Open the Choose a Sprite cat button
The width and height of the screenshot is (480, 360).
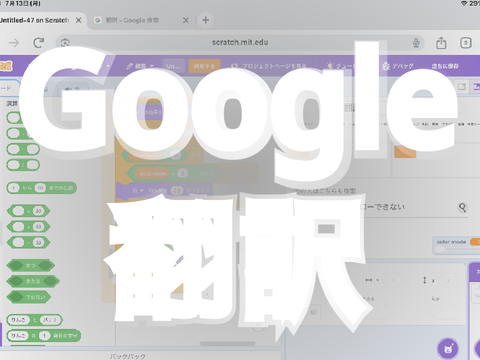coord(448,349)
